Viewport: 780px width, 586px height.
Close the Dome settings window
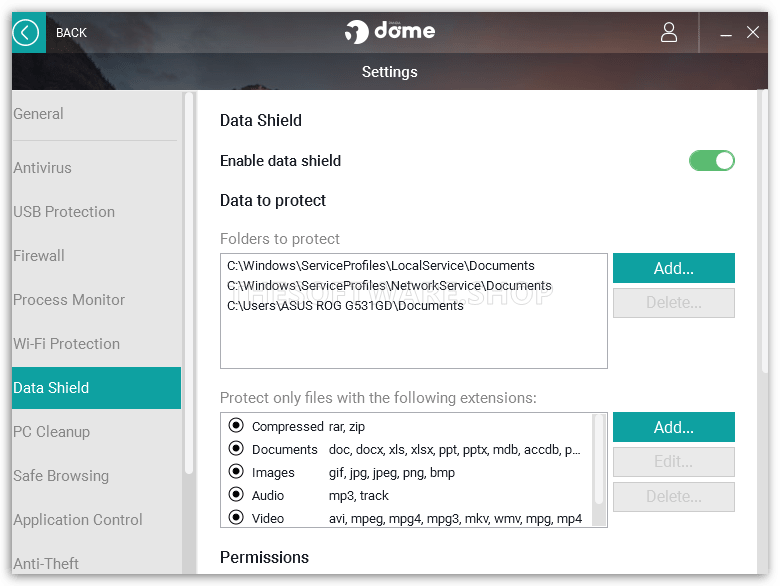(753, 32)
